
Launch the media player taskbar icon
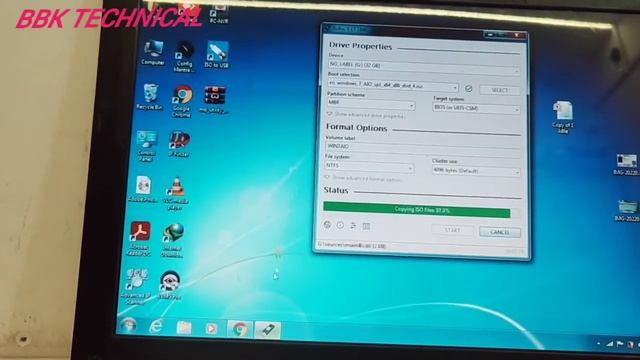[211, 329]
